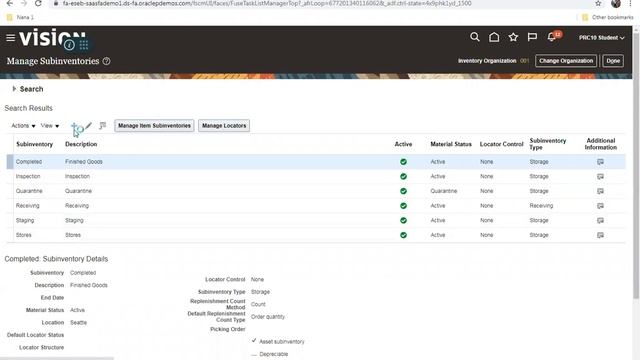
Task: Go to Home via house icon
Action: [x=494, y=37]
